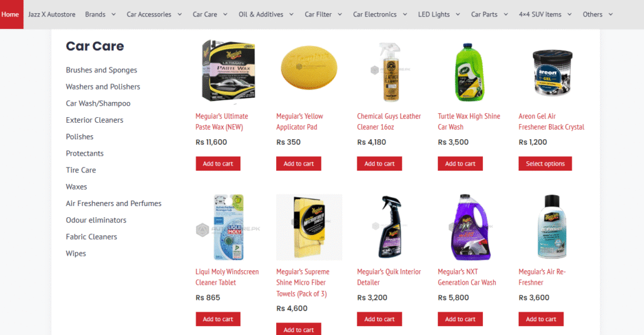Open Meguiar's Quik Interior Detailer product link

click(x=389, y=277)
